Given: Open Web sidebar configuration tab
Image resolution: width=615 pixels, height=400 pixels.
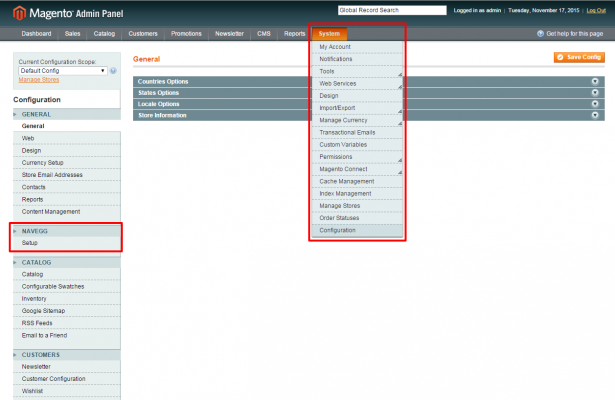Looking at the screenshot, I should pos(67,138).
